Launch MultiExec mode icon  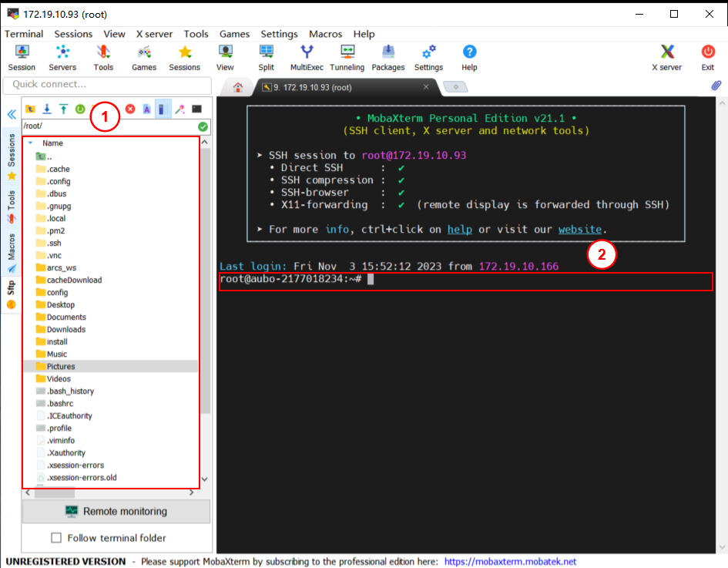[307, 58]
